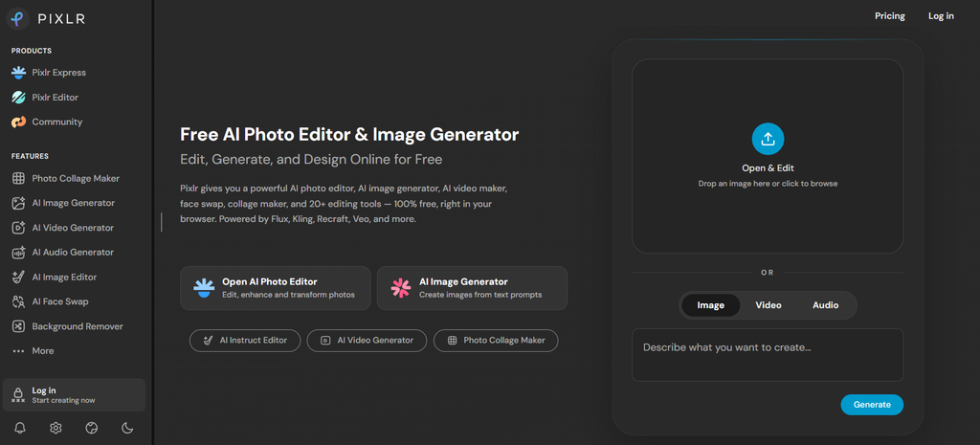Image resolution: width=980 pixels, height=445 pixels.
Task: Click the Generate button
Action: click(872, 405)
